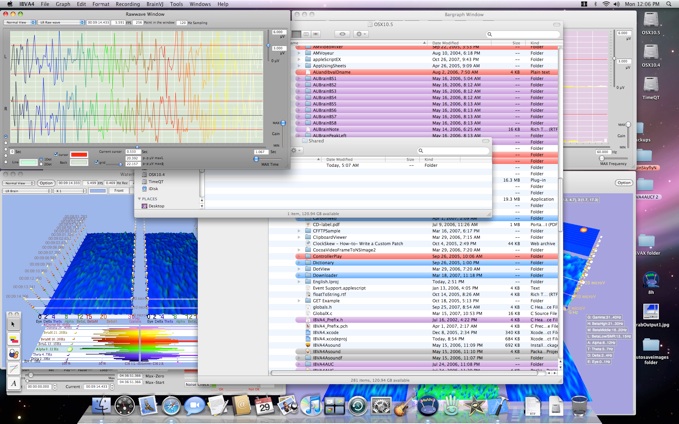Click the MAX Time slider in Rawwave Window
Image resolution: width=679 pixels, height=424 pixels.
pyautogui.click(x=268, y=159)
